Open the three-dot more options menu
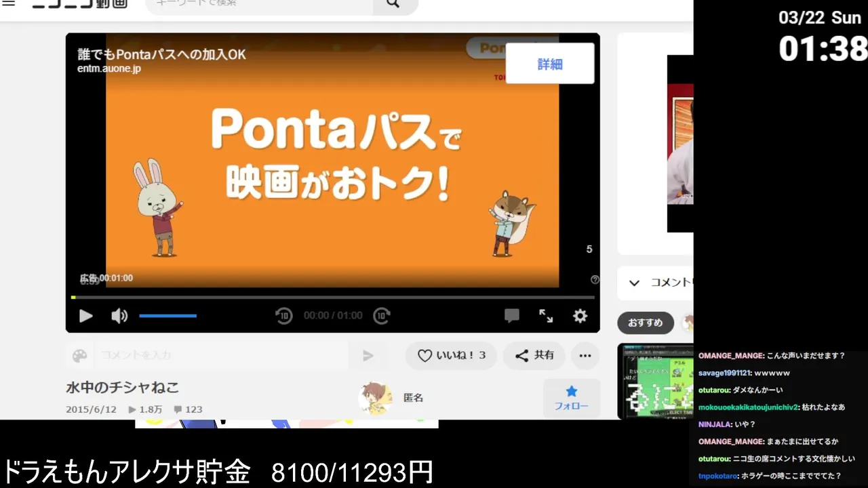Image resolution: width=868 pixels, height=488 pixels. click(x=585, y=355)
